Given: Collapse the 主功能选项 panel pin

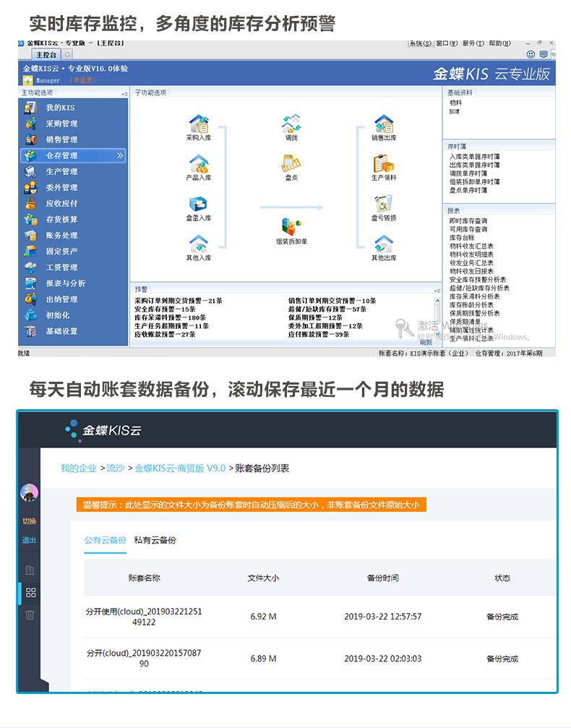Looking at the screenshot, I should point(124,93).
